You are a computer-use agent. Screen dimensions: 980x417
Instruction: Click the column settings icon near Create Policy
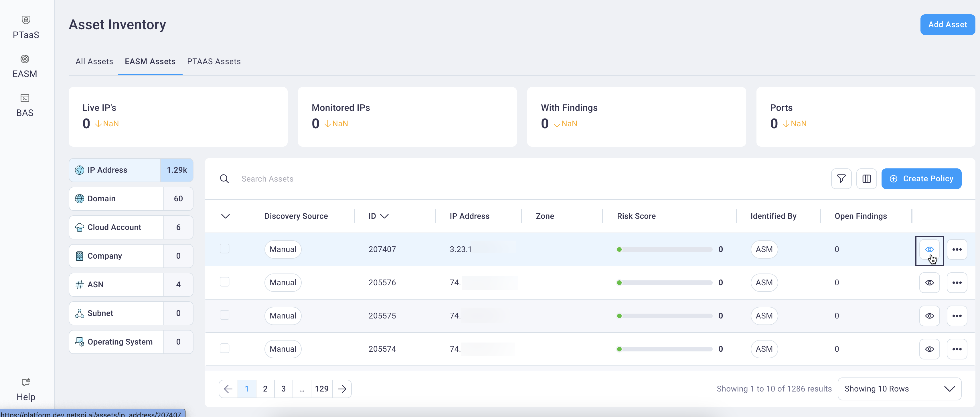click(867, 179)
